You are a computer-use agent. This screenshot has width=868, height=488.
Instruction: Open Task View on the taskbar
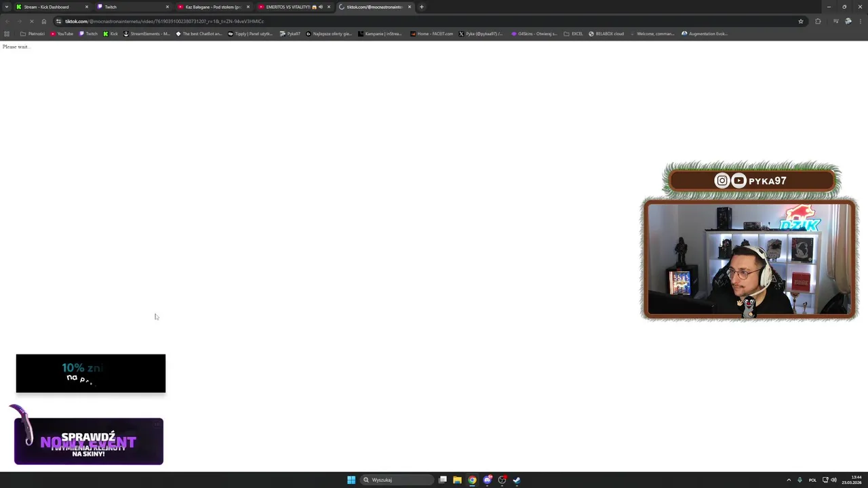tap(443, 480)
